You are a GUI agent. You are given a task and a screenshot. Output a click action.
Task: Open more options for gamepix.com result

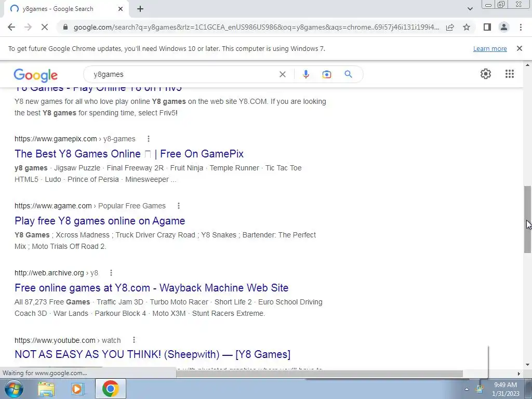pos(148,139)
